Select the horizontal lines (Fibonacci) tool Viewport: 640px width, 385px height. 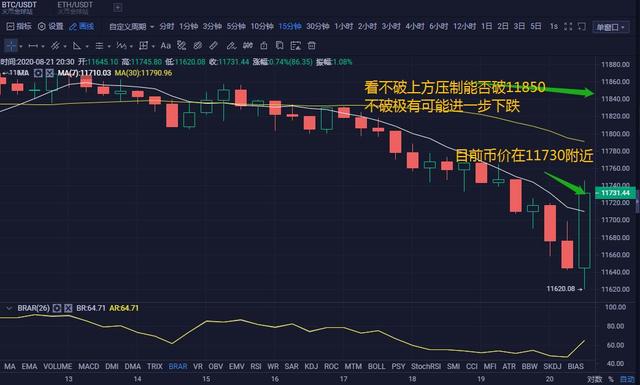[99, 46]
